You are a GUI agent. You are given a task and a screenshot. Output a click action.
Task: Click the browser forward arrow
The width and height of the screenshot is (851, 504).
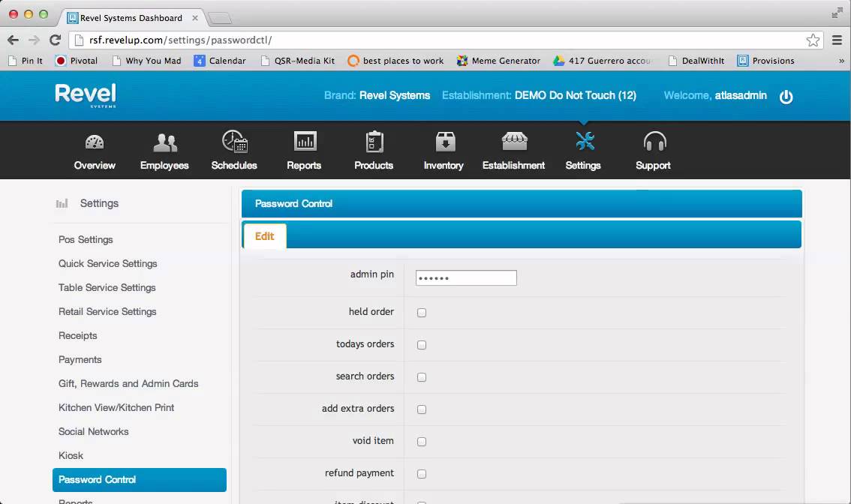pyautogui.click(x=34, y=40)
